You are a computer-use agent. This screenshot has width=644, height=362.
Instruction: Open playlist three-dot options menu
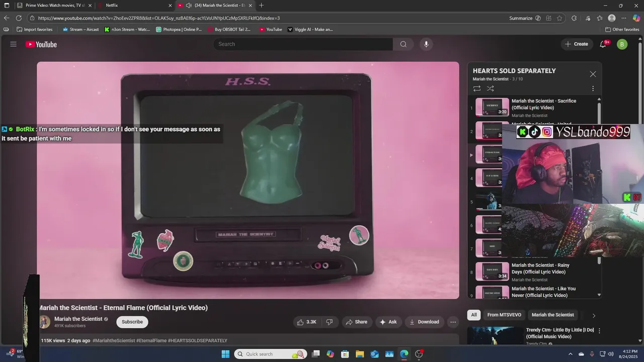593,88
